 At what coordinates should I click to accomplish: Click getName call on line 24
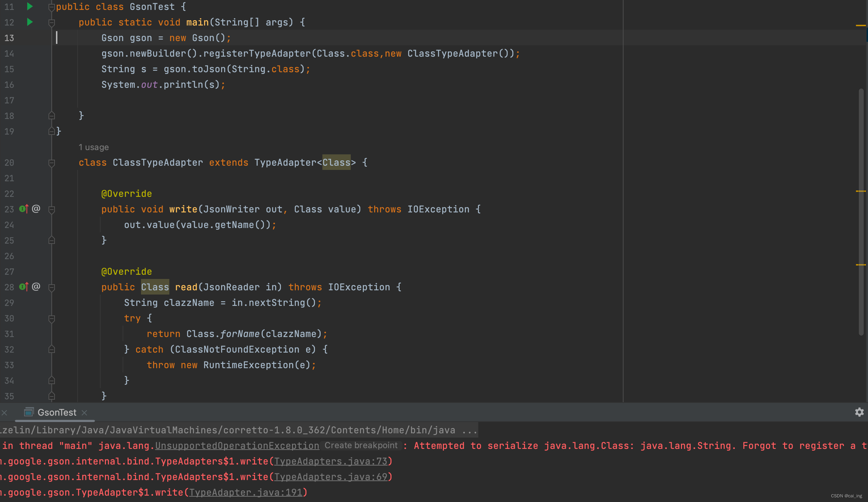point(234,225)
